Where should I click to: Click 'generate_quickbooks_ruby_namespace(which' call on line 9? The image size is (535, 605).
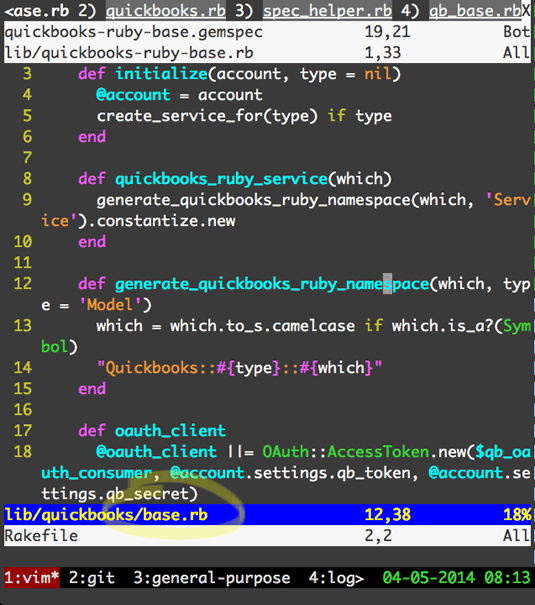[x=281, y=200]
